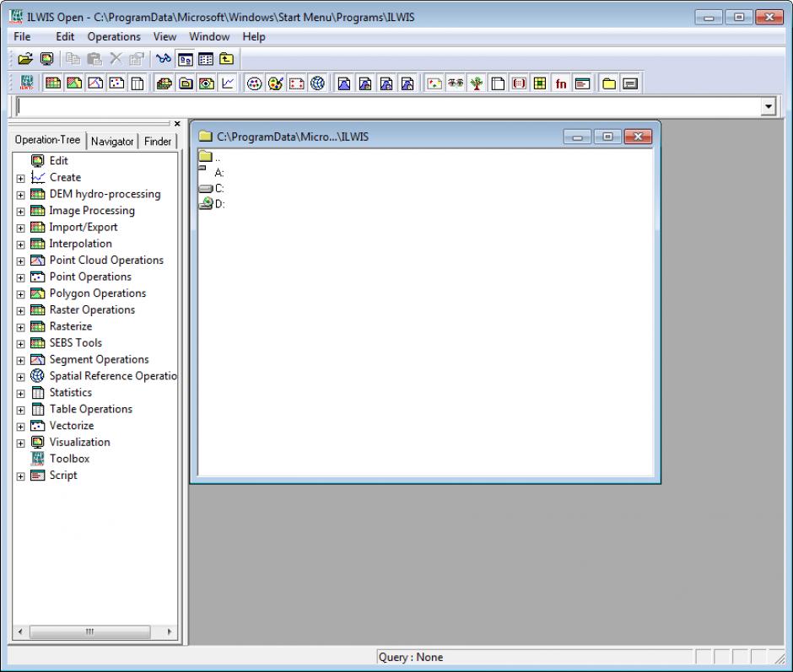Expand the Raster Operations node

point(21,311)
